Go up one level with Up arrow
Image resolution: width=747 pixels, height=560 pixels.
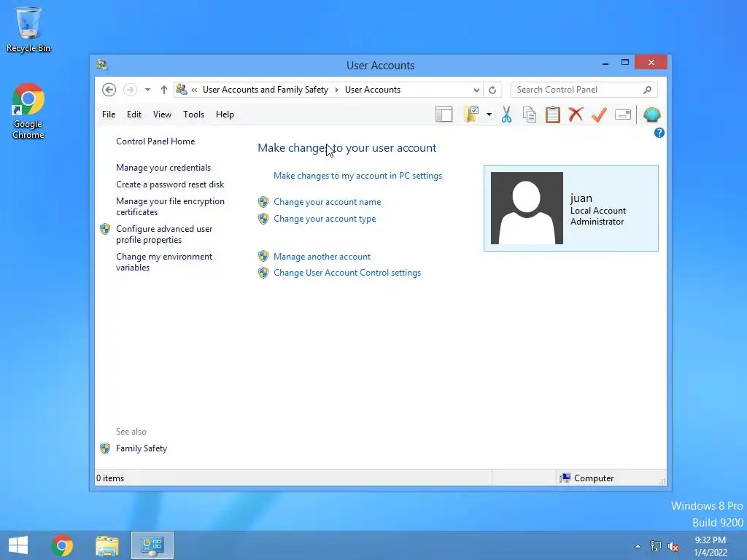pos(164,90)
